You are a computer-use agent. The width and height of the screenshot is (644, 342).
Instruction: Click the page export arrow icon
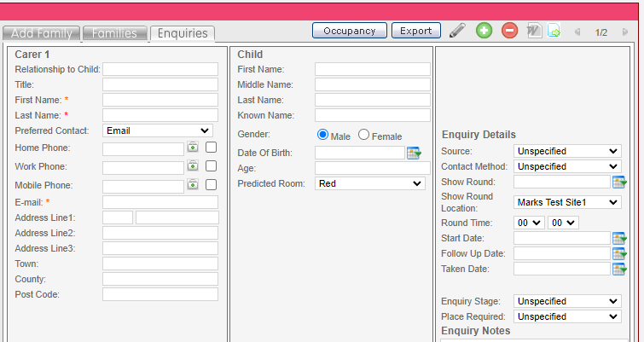[554, 31]
